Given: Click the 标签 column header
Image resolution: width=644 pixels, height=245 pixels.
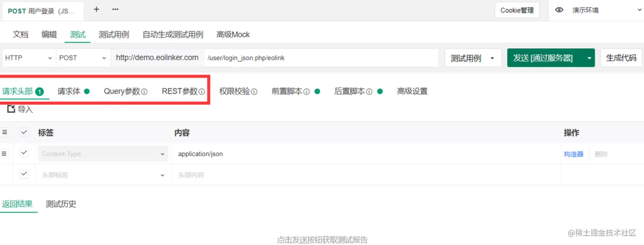Looking at the screenshot, I should point(46,133).
